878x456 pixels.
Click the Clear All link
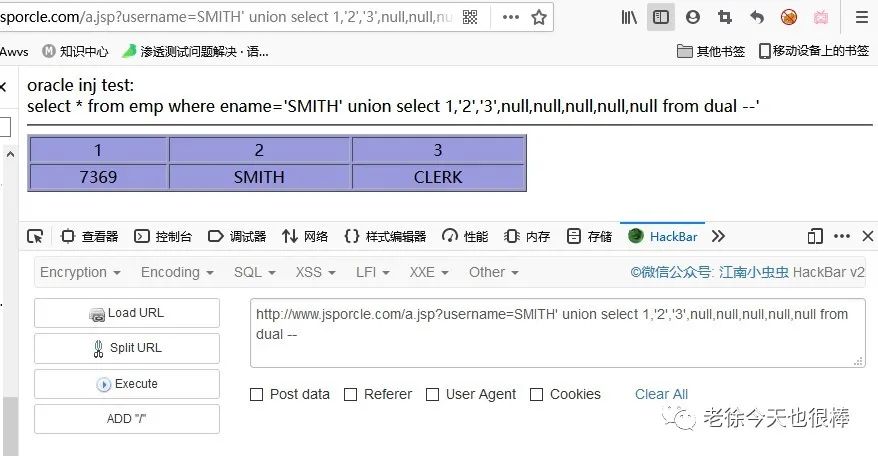(x=661, y=394)
